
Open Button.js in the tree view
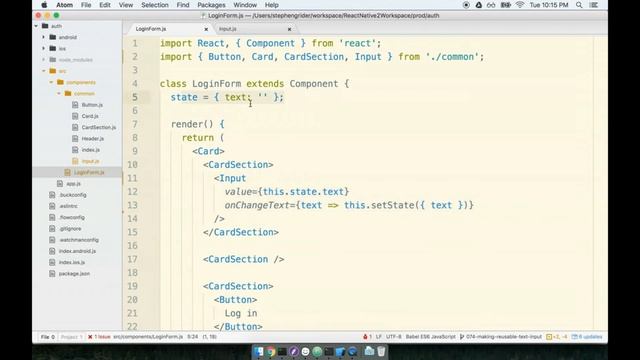pyautogui.click(x=92, y=105)
